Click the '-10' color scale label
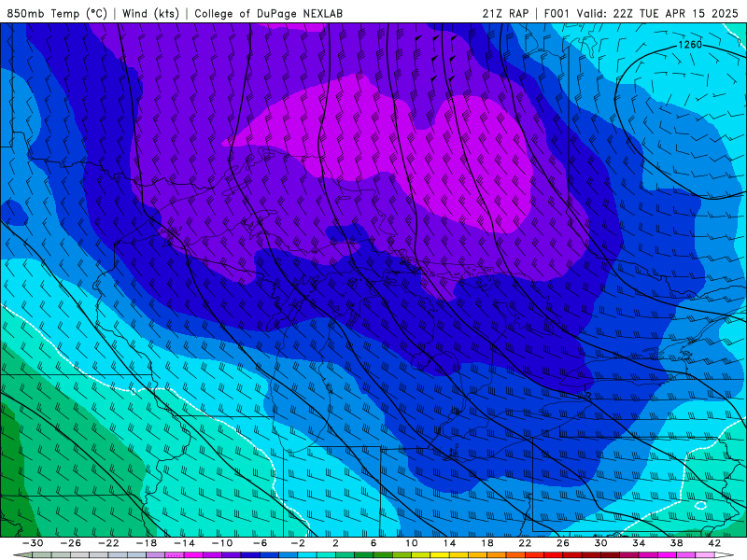The image size is (747, 560). [x=222, y=543]
